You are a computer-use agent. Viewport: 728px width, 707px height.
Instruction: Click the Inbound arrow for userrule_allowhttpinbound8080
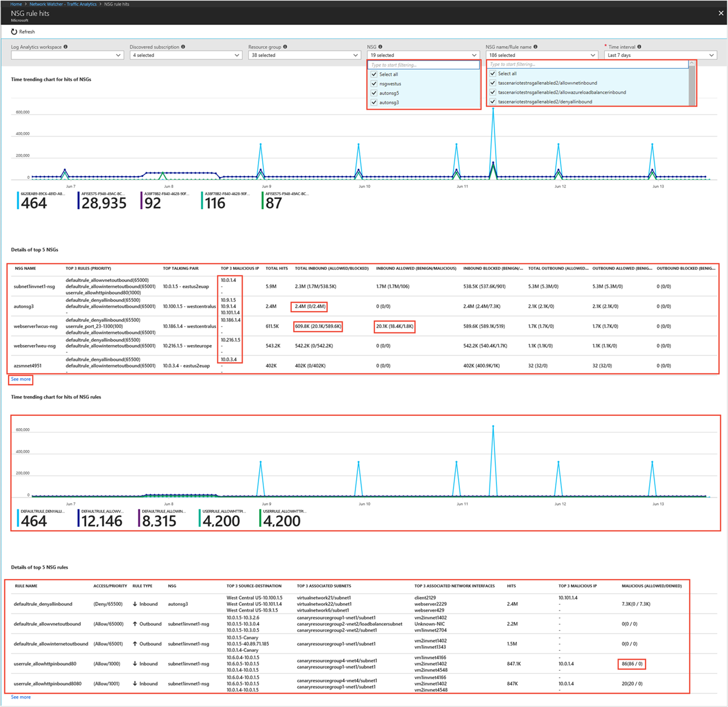pos(135,684)
